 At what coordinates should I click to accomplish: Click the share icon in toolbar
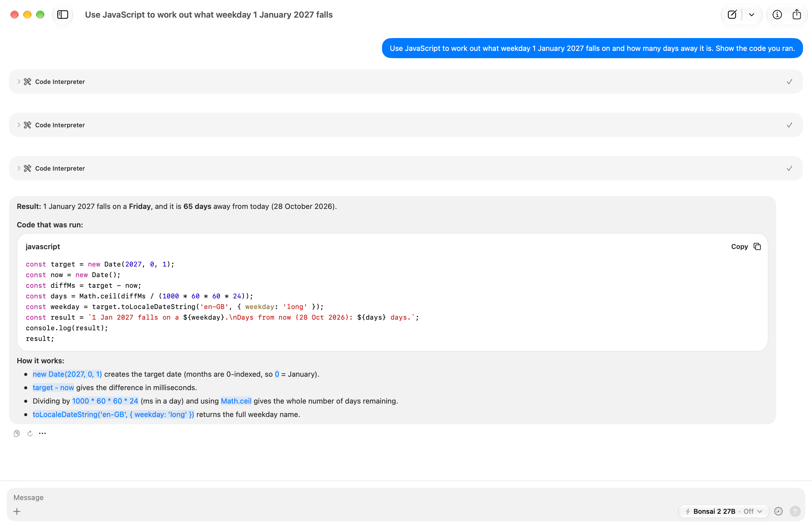coord(796,15)
